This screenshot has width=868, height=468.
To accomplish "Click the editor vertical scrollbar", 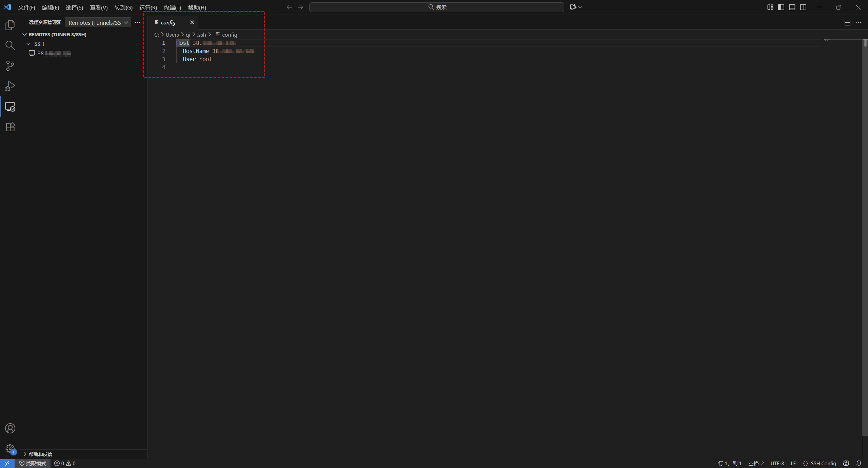I will tap(865, 237).
